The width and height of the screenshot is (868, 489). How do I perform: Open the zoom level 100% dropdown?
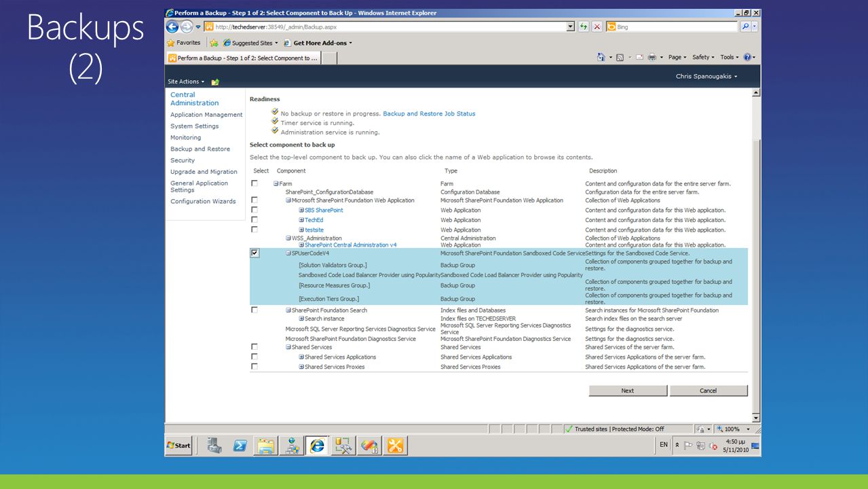(x=749, y=429)
